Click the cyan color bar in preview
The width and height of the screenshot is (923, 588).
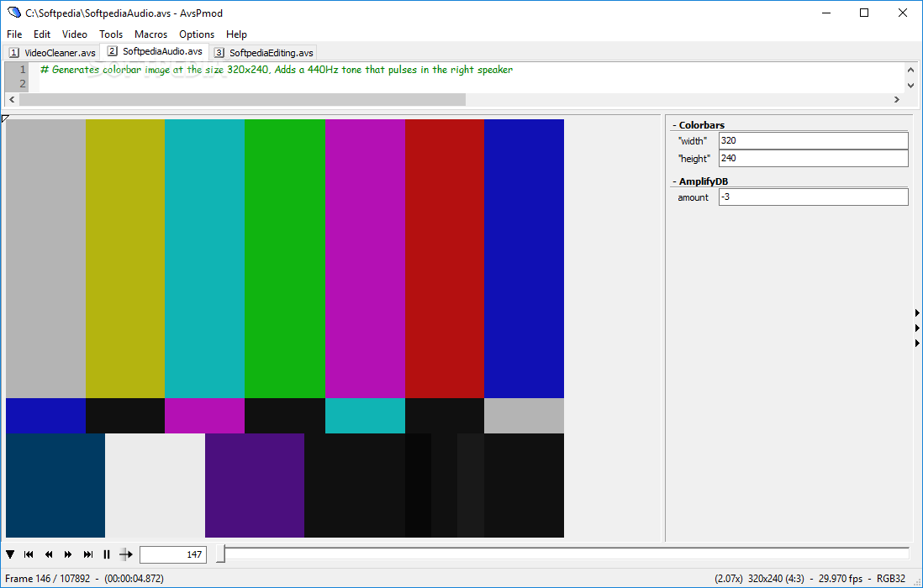204,259
